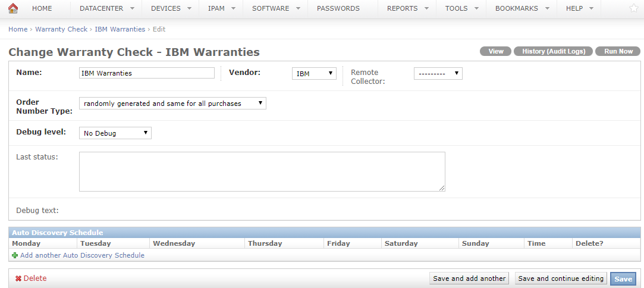Click the Name field containing IBM Warranties
The height and width of the screenshot is (288, 644).
(x=147, y=73)
